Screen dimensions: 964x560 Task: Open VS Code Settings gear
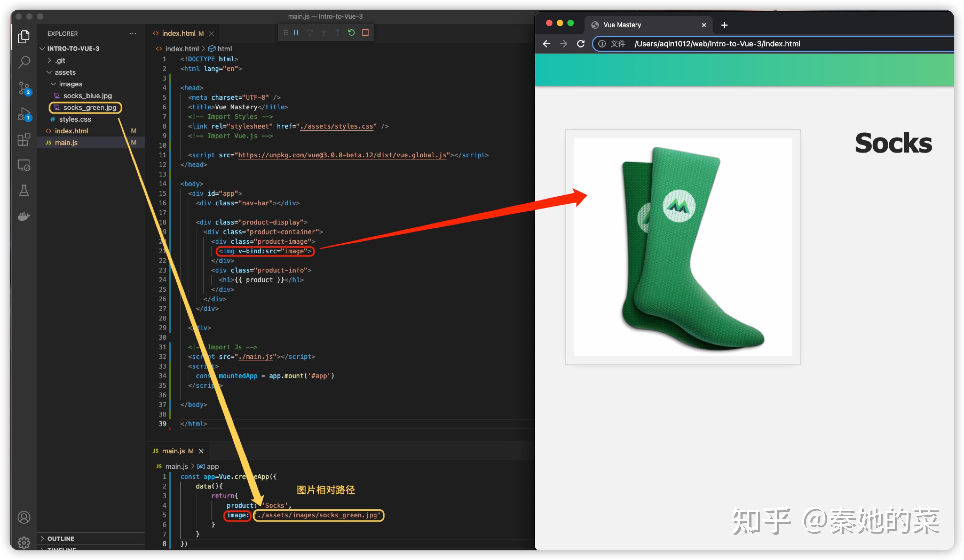(24, 543)
